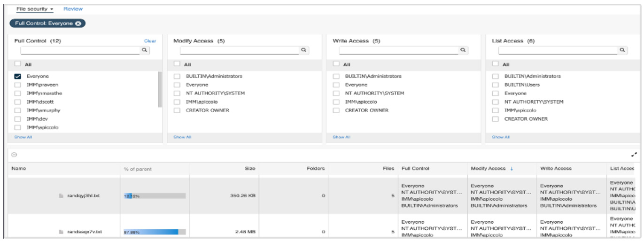Expand the table using the fullscreen arrows icon

(635, 155)
